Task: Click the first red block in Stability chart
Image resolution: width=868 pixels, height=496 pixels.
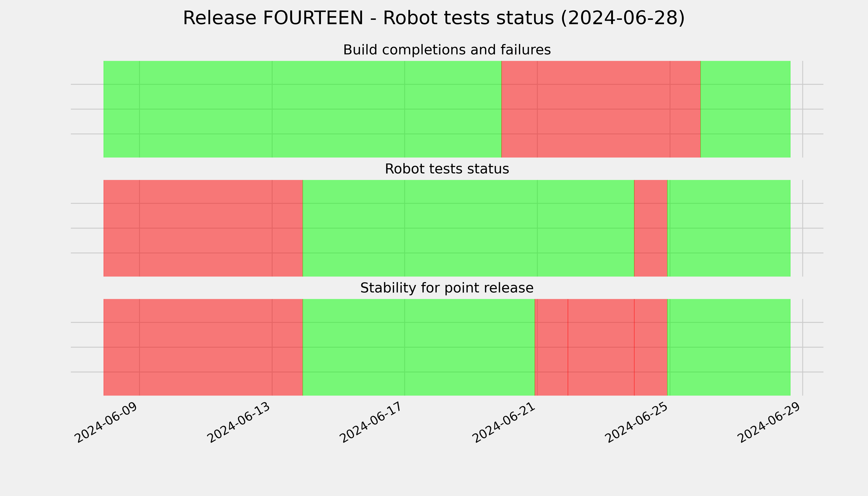Action: [203, 347]
